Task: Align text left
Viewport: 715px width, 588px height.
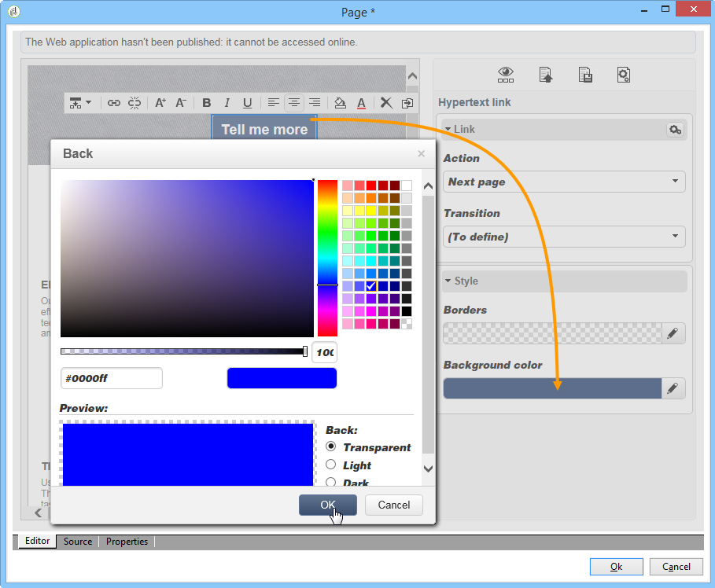Action: (x=273, y=102)
